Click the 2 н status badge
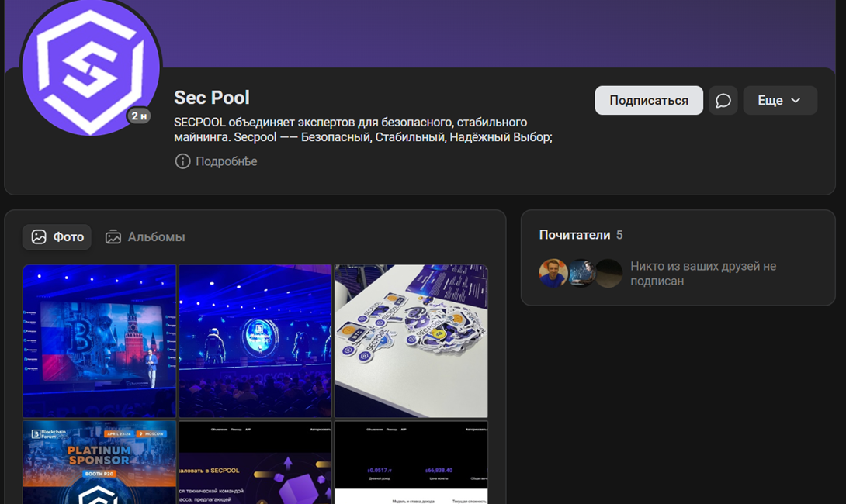The image size is (846, 504). pyautogui.click(x=139, y=116)
